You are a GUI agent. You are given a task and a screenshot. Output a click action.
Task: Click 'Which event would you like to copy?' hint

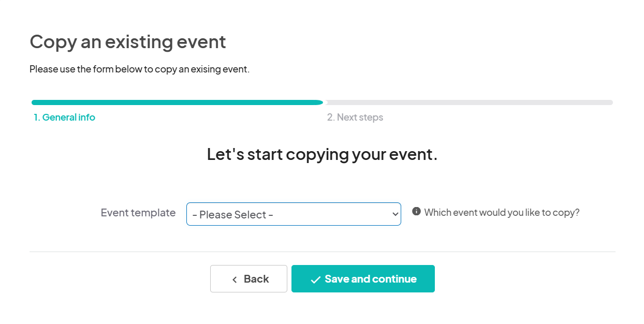pos(502,212)
